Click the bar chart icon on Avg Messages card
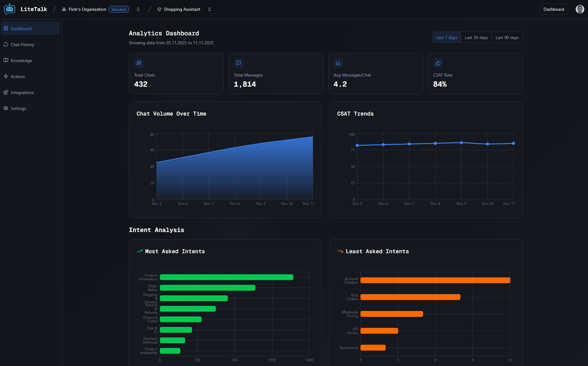This screenshot has height=366, width=588. pyautogui.click(x=338, y=63)
